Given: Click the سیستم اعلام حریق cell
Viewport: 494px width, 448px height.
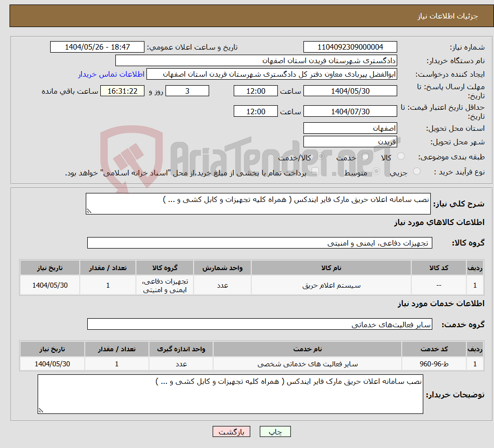Looking at the screenshot, I should (331, 285).
